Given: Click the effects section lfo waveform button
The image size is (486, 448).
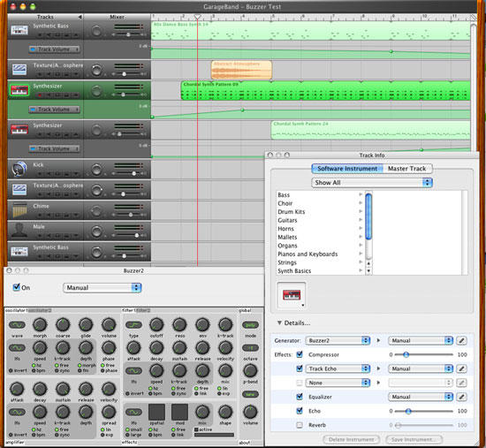Looking at the screenshot, I should click(133, 413).
